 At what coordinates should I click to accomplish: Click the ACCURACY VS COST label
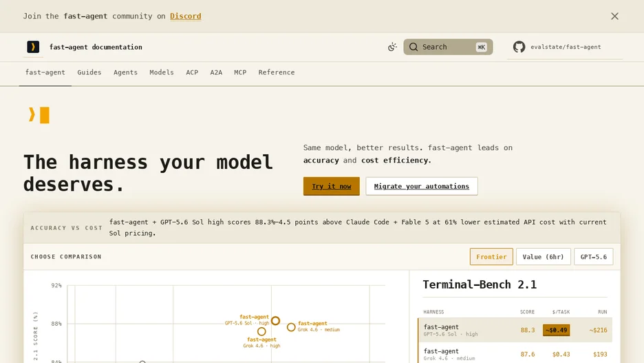click(66, 228)
